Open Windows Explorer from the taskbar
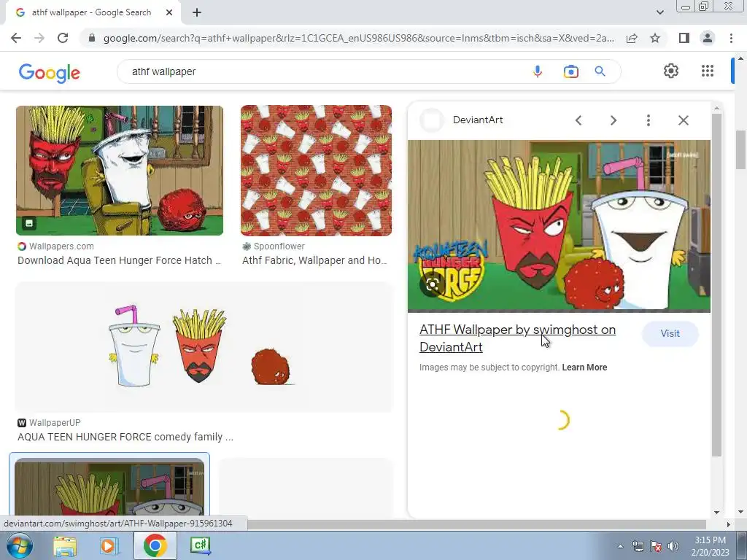This screenshot has width=747, height=560. (65, 545)
